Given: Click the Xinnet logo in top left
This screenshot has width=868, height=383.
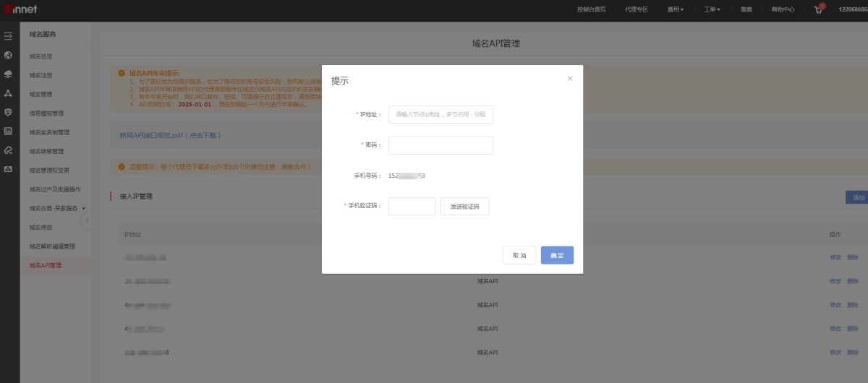Looking at the screenshot, I should pyautogui.click(x=20, y=9).
